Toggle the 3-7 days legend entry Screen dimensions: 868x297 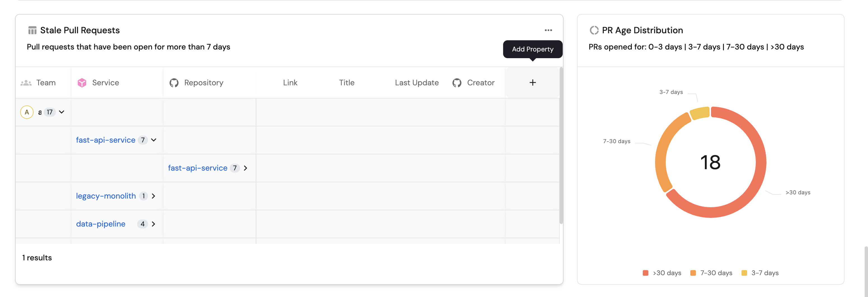click(x=760, y=273)
